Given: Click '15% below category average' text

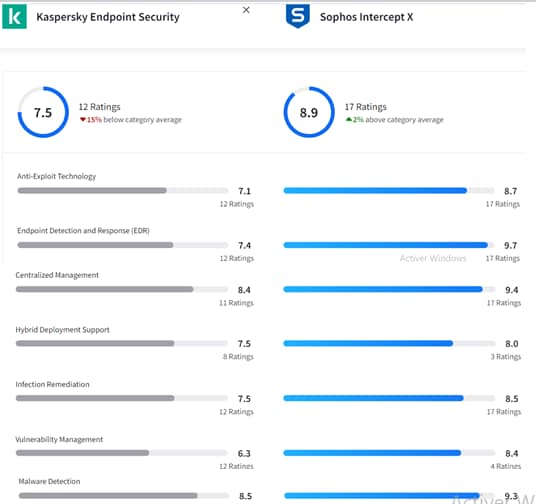Looking at the screenshot, I should pos(134,120).
